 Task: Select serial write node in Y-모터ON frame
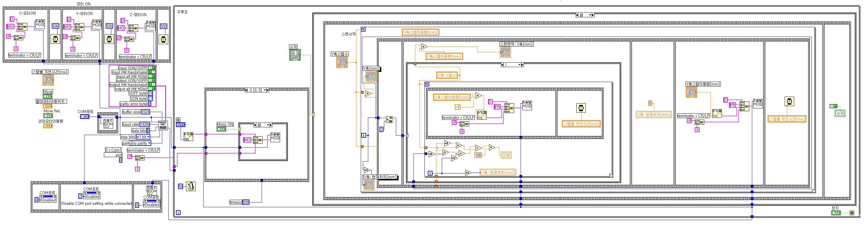(x=97, y=24)
